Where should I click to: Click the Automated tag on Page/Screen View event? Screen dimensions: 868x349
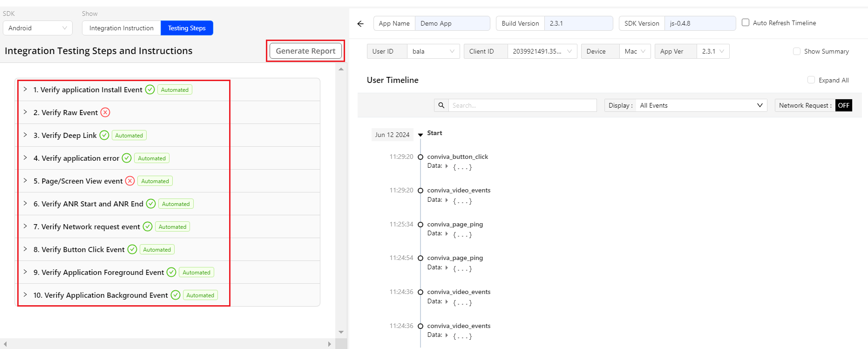(x=155, y=181)
